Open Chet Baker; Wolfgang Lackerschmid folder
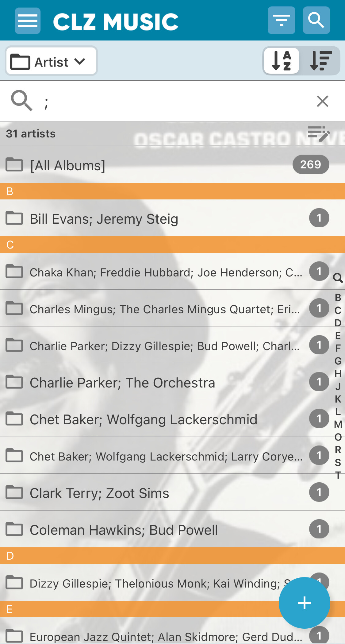This screenshot has height=644, width=345. tap(143, 419)
